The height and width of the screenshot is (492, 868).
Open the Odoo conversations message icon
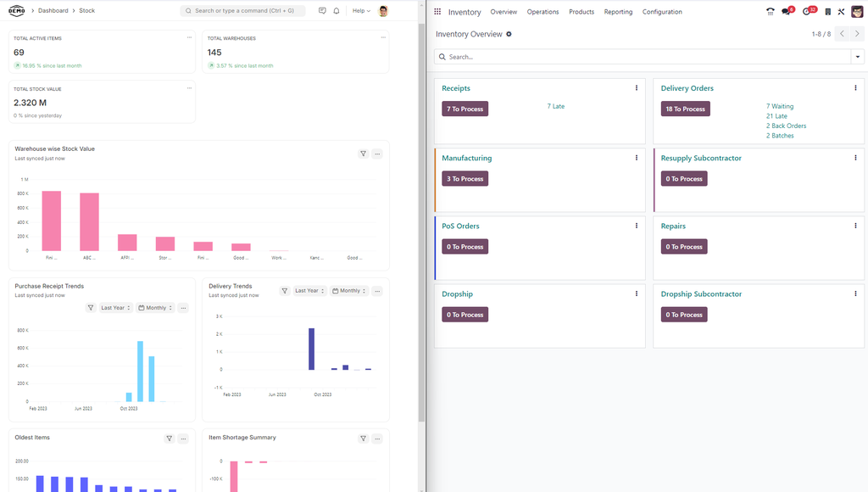point(787,11)
